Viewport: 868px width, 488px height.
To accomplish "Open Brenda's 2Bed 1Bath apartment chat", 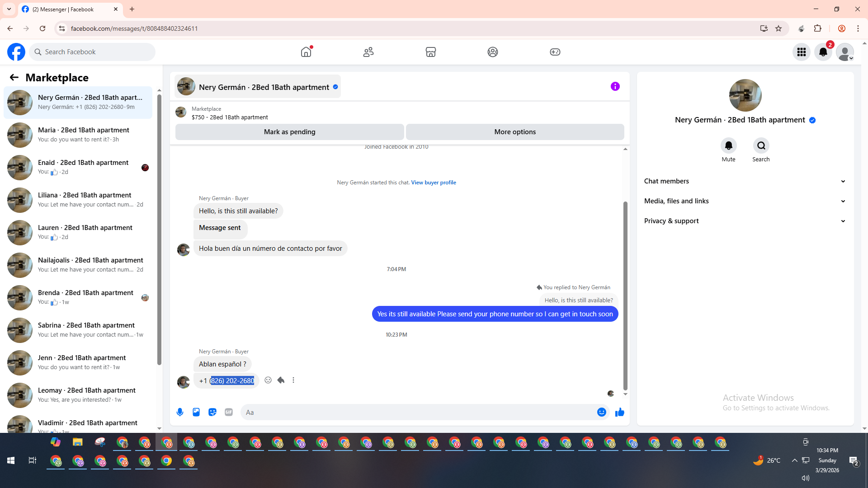I will 78,298.
